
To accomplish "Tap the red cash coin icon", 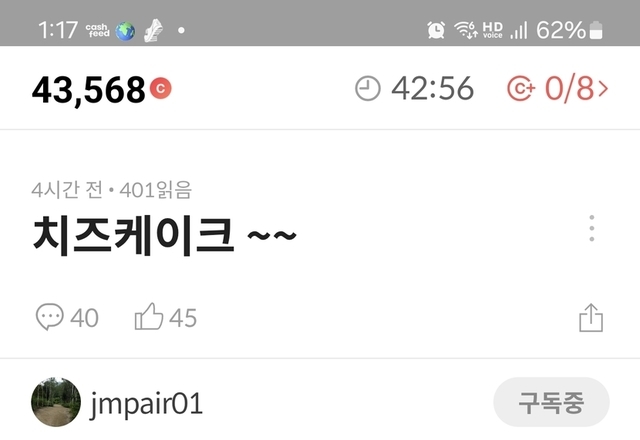I will point(160,88).
